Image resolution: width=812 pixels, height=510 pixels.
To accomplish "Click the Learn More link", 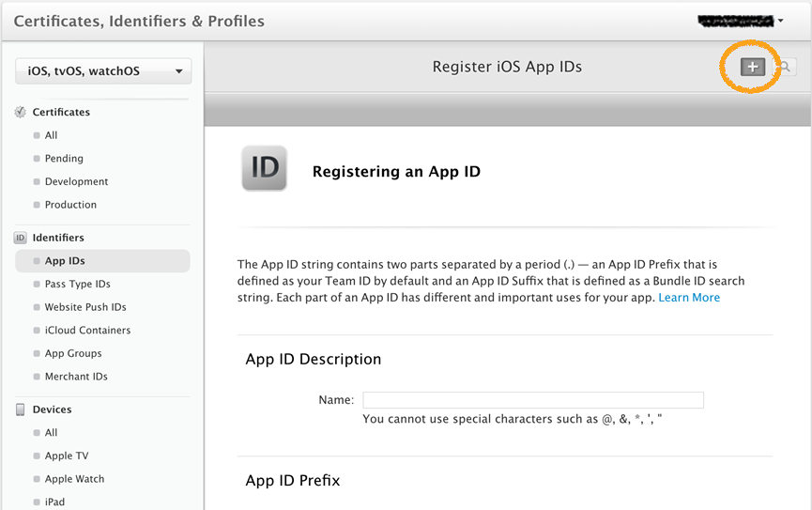I will (x=689, y=298).
